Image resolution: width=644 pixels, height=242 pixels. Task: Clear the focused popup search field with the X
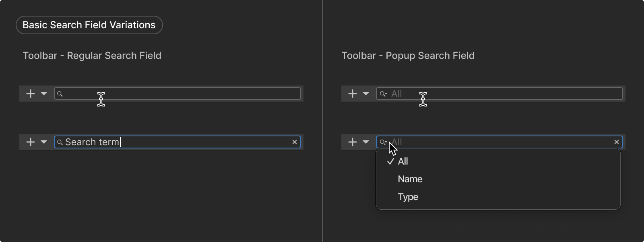(617, 142)
